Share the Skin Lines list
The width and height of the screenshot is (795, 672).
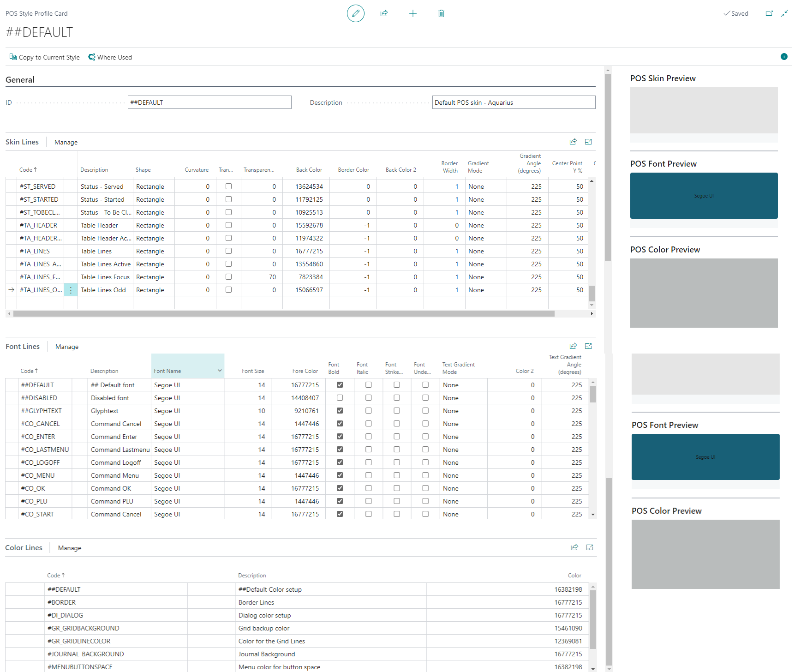click(x=573, y=142)
